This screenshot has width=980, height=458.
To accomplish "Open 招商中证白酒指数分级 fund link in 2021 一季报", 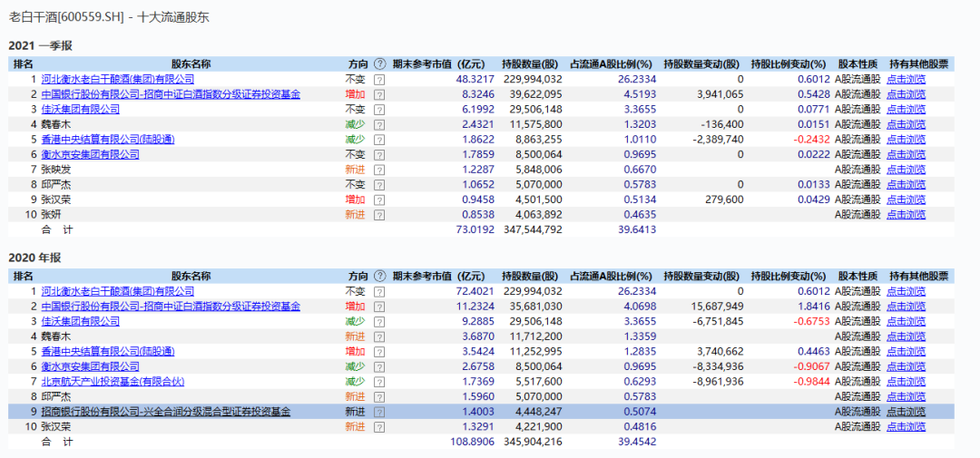I will [x=171, y=94].
